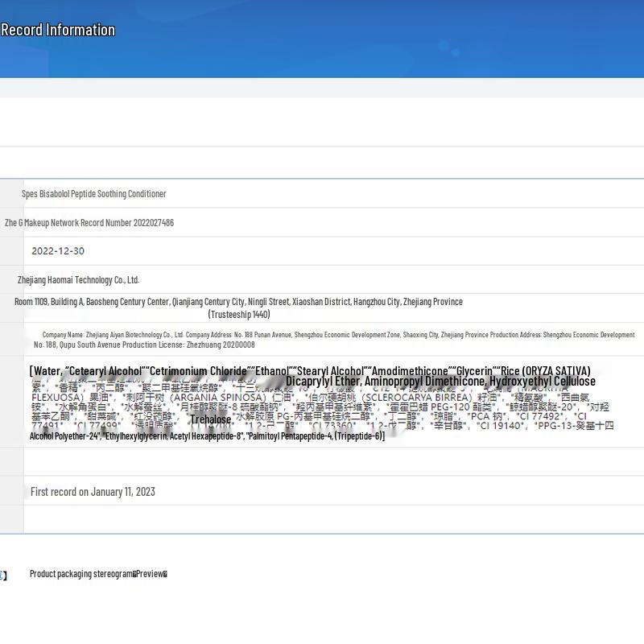Click the Water, Cetearyl Alcohol ingredient line
Image resolution: width=644 pixels, height=644 pixels.
[x=87, y=371]
